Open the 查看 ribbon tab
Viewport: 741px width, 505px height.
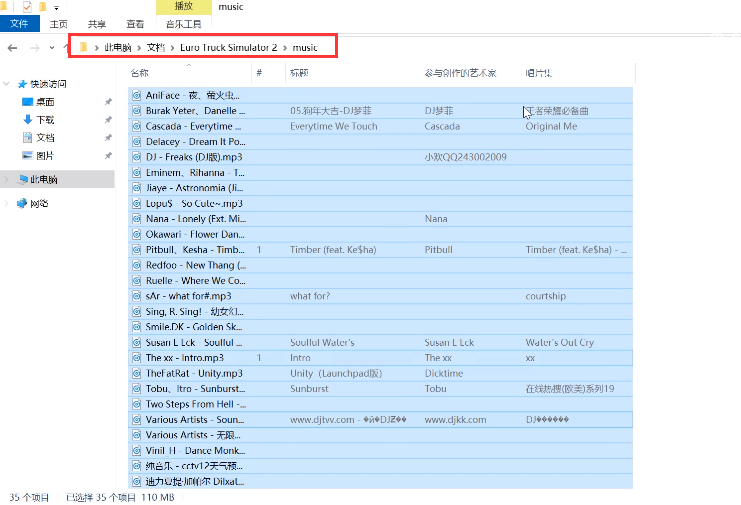[x=135, y=24]
